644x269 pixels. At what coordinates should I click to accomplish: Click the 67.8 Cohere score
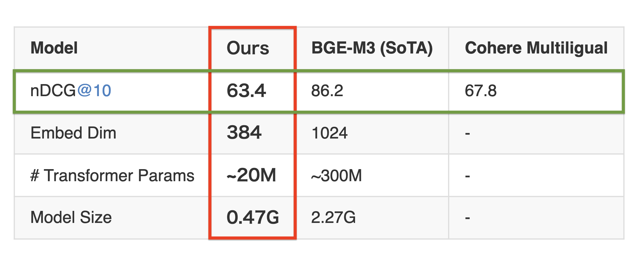coord(481,91)
